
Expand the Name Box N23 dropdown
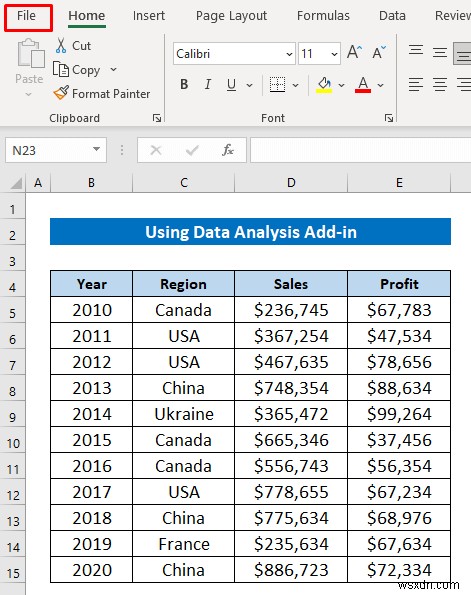[96, 150]
